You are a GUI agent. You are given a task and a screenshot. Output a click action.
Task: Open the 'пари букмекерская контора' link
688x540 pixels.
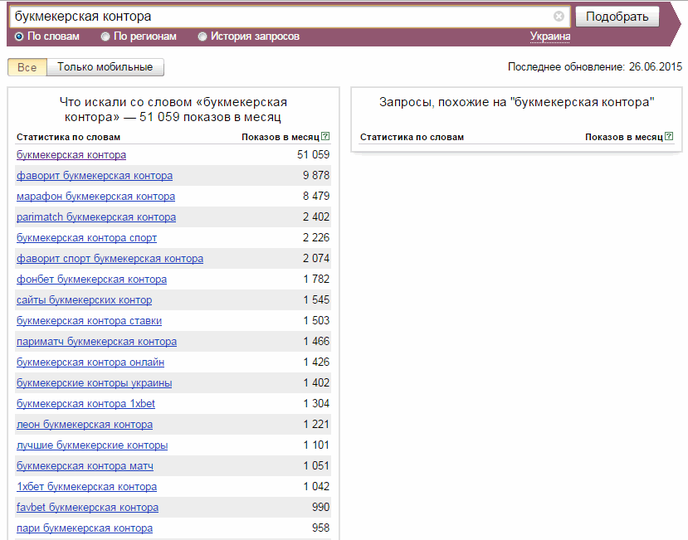pyautogui.click(x=85, y=528)
